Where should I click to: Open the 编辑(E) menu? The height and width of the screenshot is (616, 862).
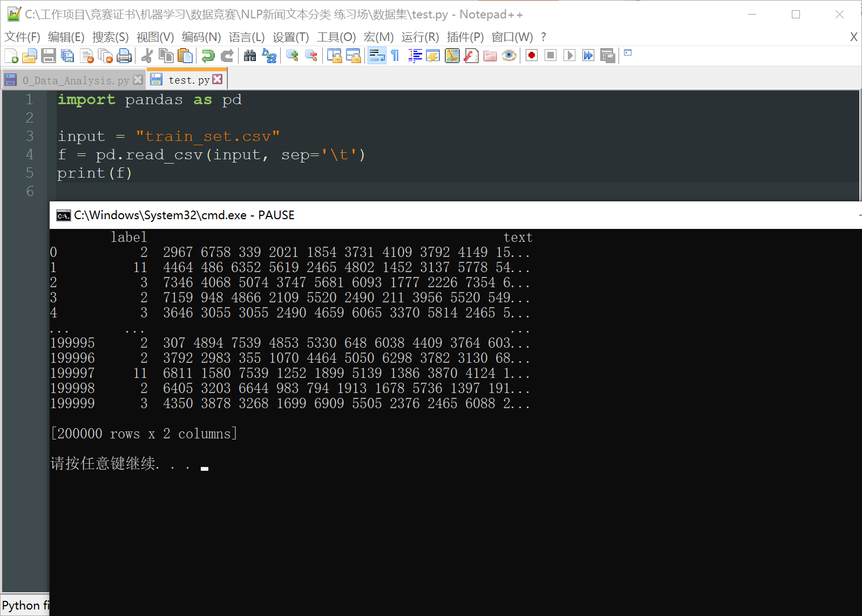[66, 37]
